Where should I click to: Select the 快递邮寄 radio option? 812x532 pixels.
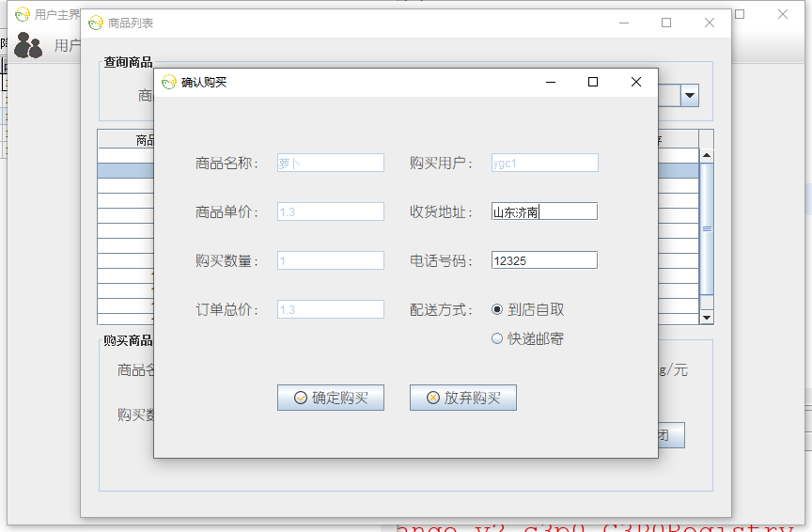pos(527,338)
